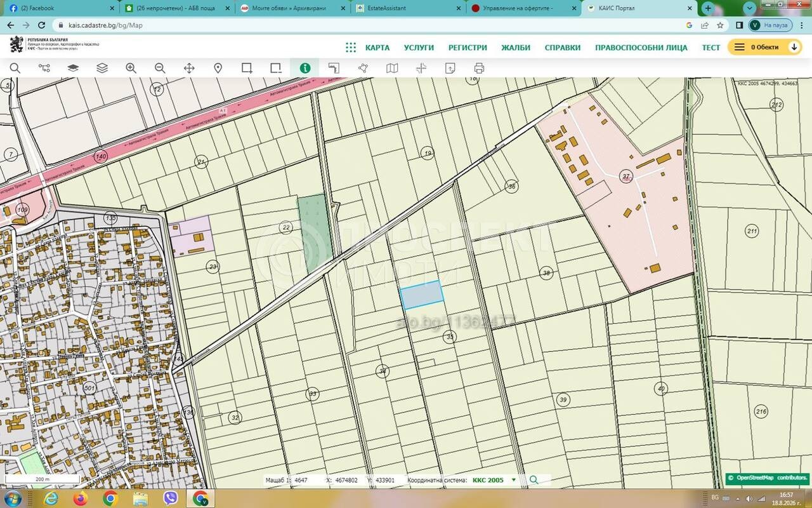
Task: Open the РЕГИСТРИ menu
Action: tap(468, 48)
